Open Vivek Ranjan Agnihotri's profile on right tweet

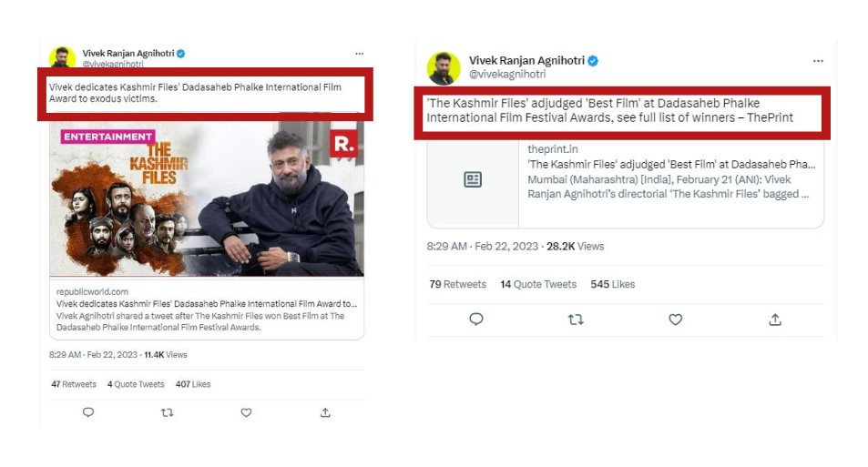pos(526,61)
